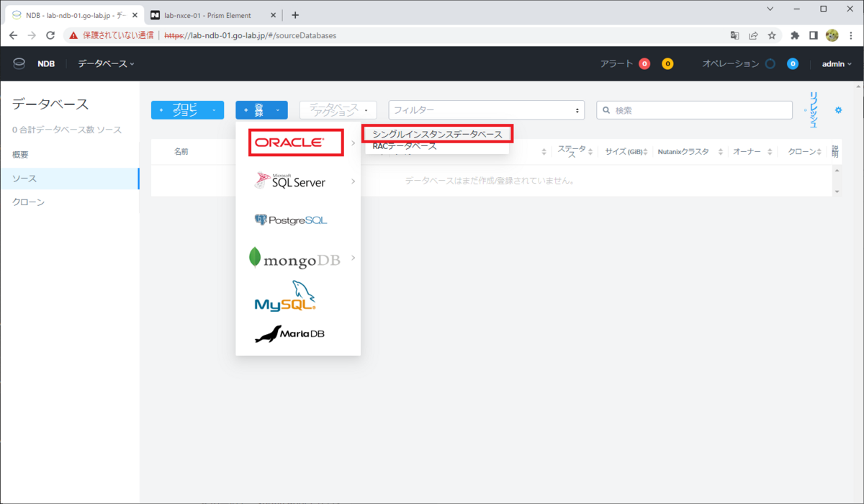Click the search magnifier icon
This screenshot has height=504, width=864.
(606, 110)
